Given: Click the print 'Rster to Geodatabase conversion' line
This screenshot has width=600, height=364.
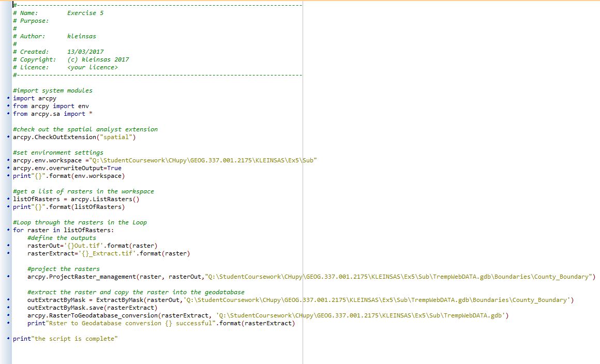Looking at the screenshot, I should coord(161,323).
